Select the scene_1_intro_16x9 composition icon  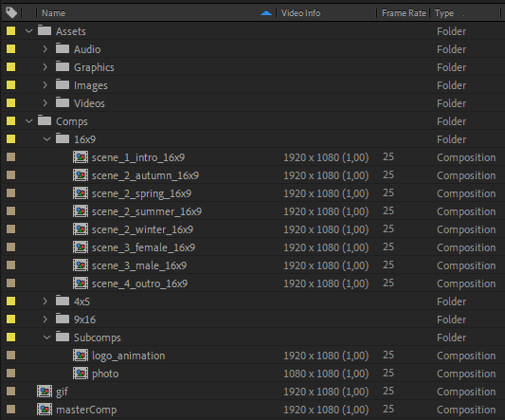(81, 157)
